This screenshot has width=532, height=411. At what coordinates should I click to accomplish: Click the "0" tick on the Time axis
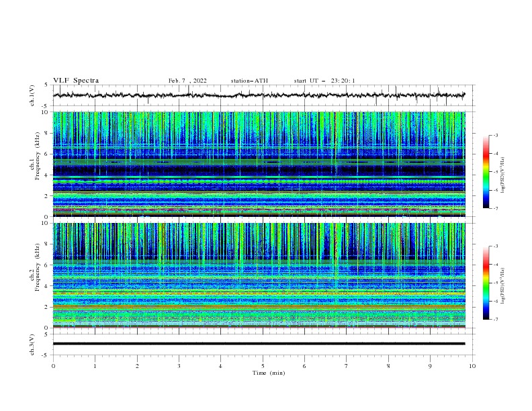53,366
